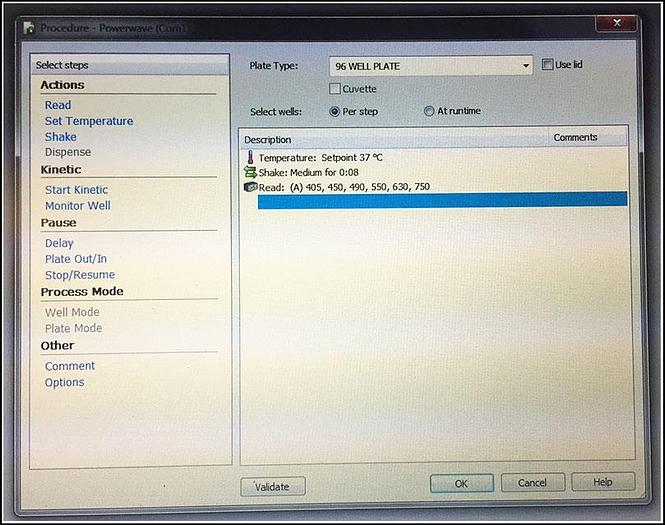The image size is (665, 525).
Task: Click the thermometer icon beside Temperature Setpoint
Action: tap(250, 157)
